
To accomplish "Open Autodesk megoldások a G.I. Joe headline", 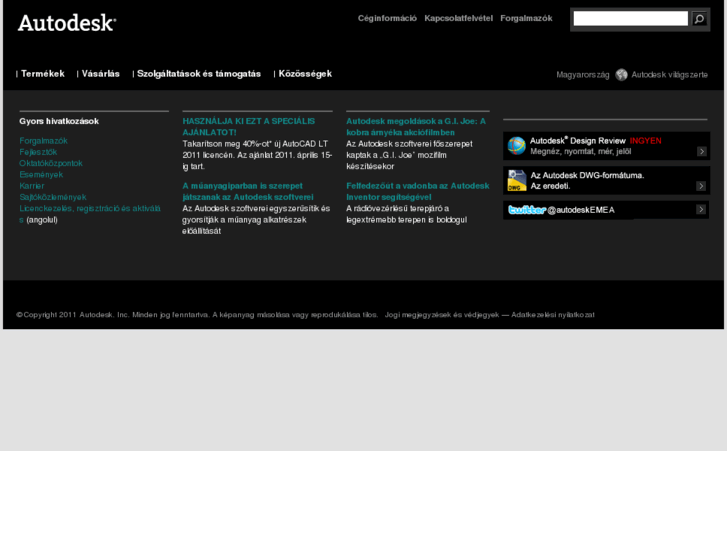I will pyautogui.click(x=416, y=127).
